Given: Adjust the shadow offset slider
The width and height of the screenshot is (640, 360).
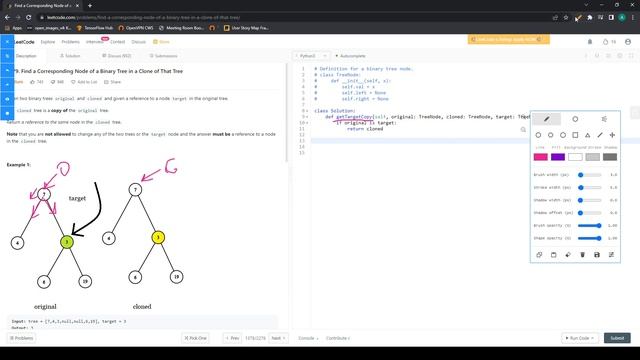Looking at the screenshot, I should [x=590, y=213].
